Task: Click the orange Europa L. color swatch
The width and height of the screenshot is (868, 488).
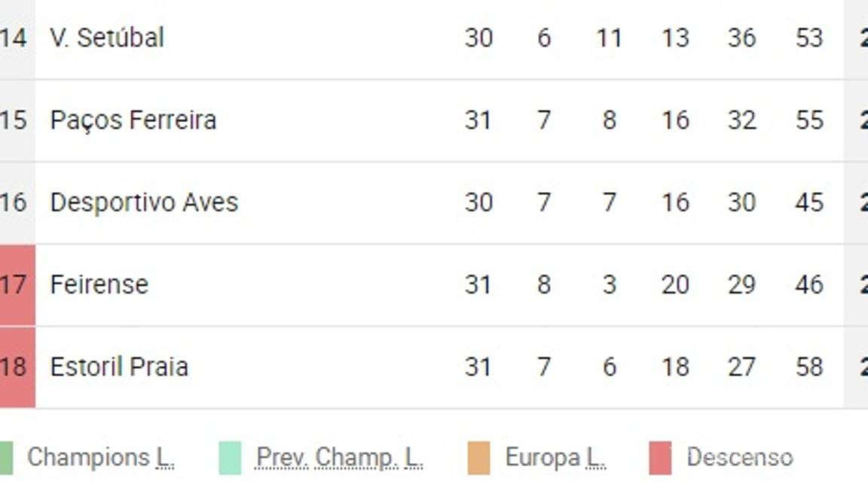Action: point(478,458)
